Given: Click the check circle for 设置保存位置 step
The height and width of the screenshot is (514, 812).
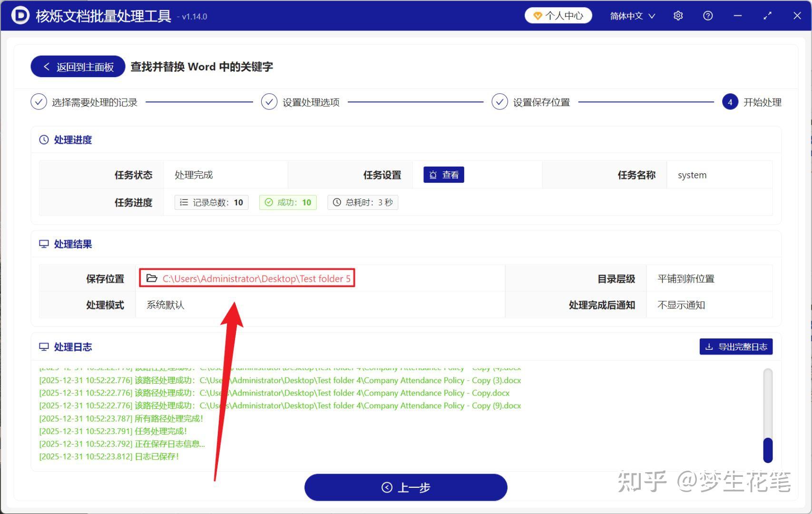Looking at the screenshot, I should [x=499, y=102].
